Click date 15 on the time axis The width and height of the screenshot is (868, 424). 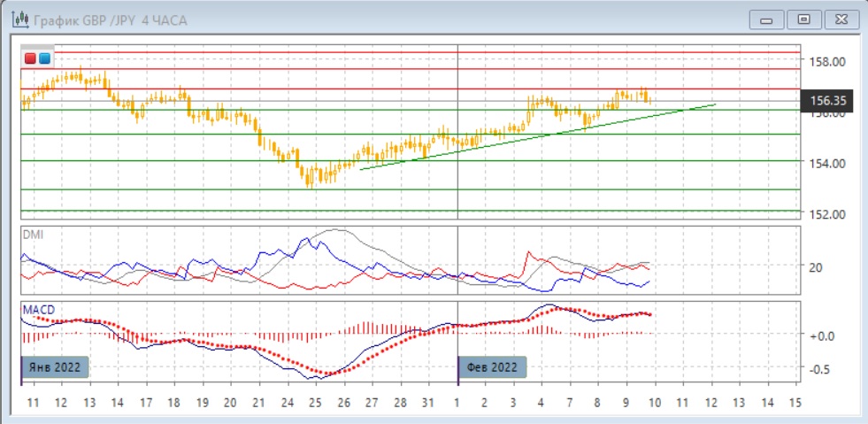click(x=795, y=402)
